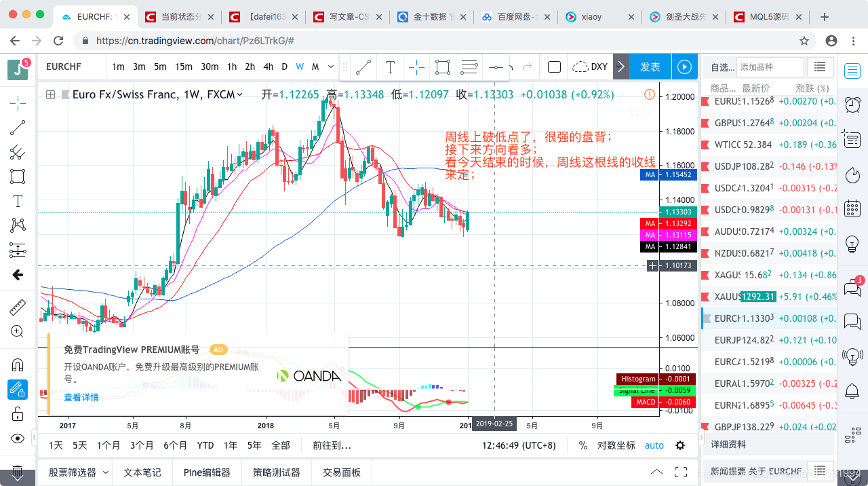This screenshot has width=868, height=486.
Task: Expand the stock screener dropdown
Action: [x=105, y=472]
